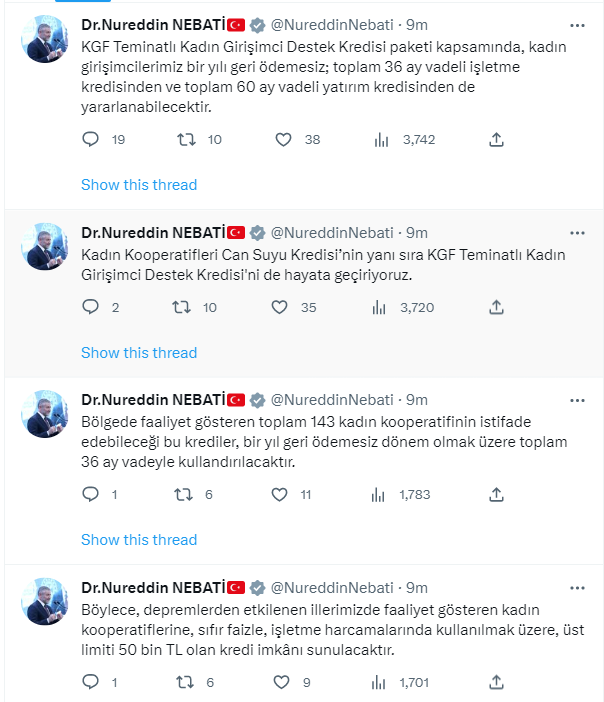Screen dimensions: 604x702
Task: Open @NureddinNebati handle on last tweet
Action: tap(335, 588)
